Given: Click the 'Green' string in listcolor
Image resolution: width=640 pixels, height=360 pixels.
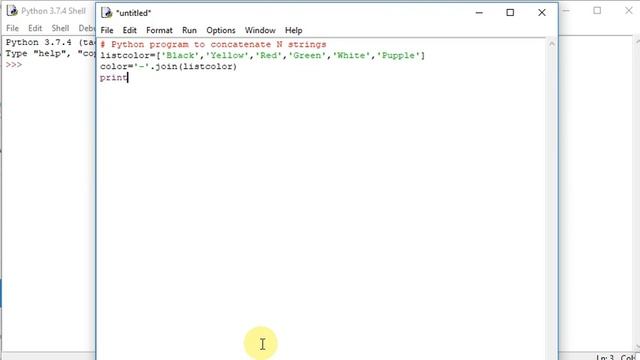Looking at the screenshot, I should (307, 56).
